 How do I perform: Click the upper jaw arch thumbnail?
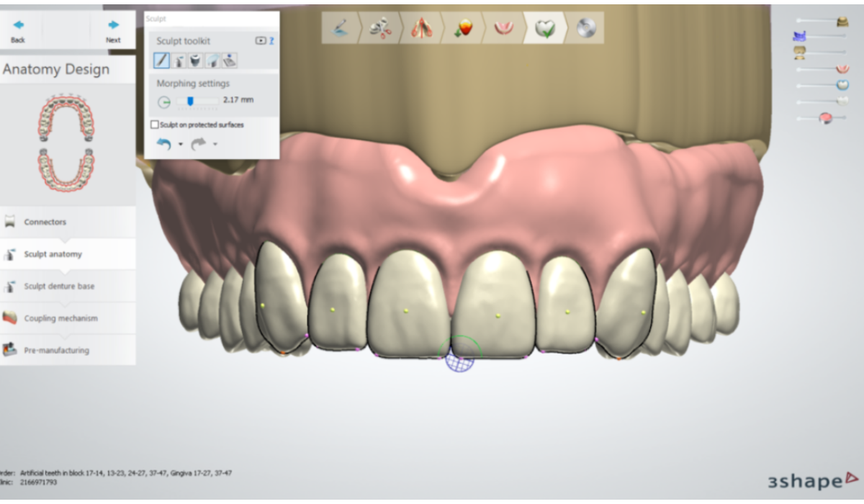[x=66, y=120]
